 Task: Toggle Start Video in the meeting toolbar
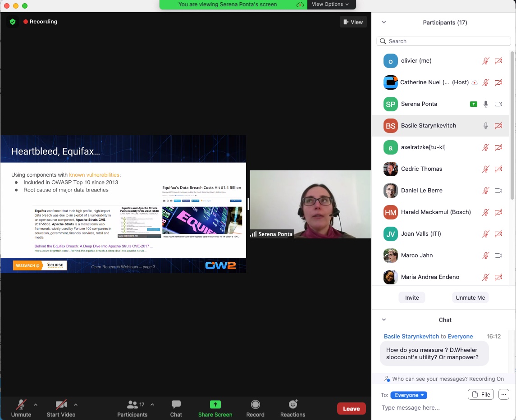coord(61,408)
